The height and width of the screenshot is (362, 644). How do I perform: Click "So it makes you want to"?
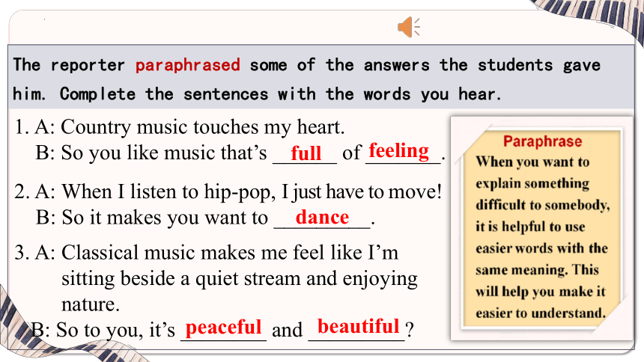[x=165, y=218]
